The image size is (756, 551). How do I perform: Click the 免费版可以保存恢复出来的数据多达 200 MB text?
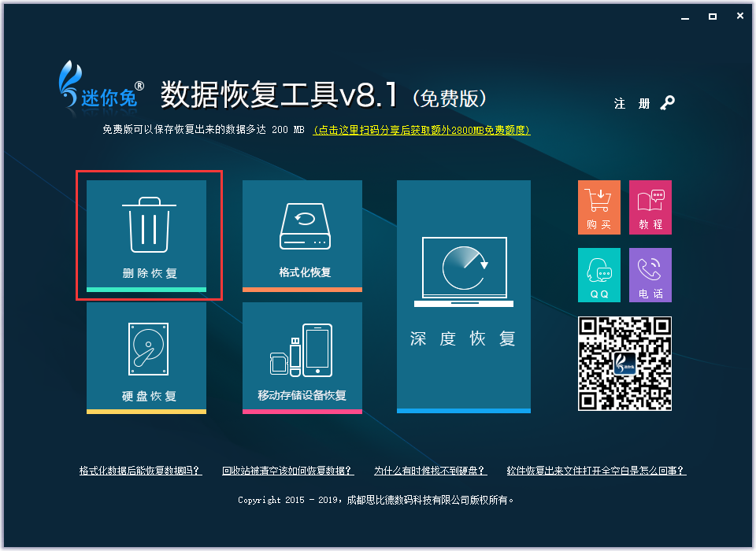pyautogui.click(x=203, y=130)
